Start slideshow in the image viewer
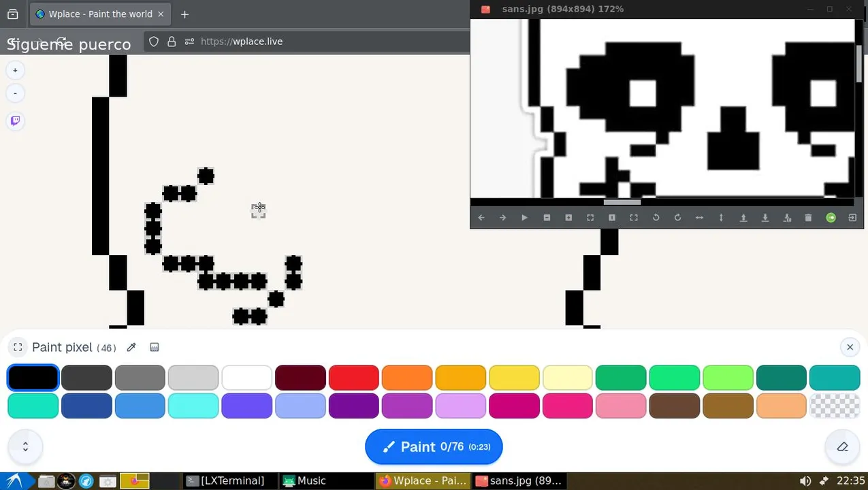Screen dimensions: 868x490 (524, 218)
